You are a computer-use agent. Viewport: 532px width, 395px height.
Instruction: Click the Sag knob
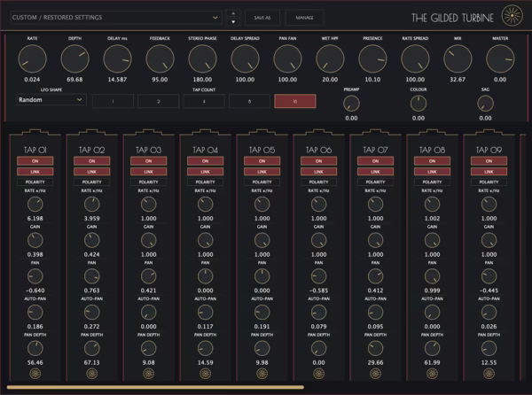pyautogui.click(x=485, y=104)
